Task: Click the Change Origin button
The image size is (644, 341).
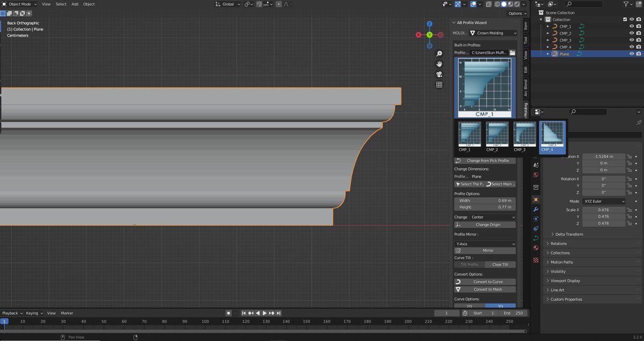Action: (x=485, y=225)
